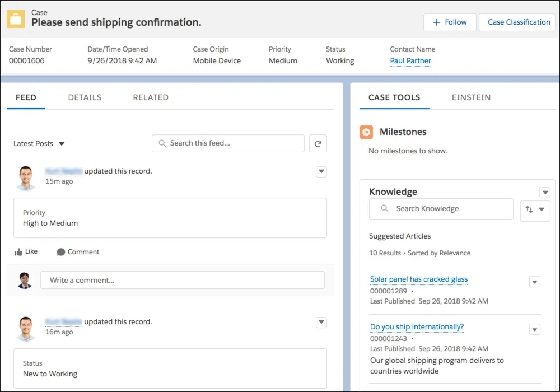This screenshot has height=392, width=560.
Task: Click case title Please send shipping confirmation
Action: click(116, 22)
